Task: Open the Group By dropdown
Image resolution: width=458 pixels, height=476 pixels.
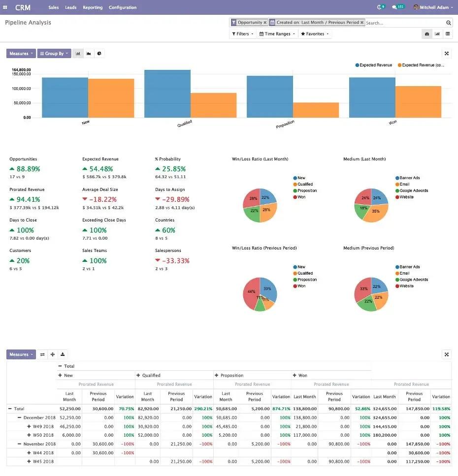Action: coord(54,53)
